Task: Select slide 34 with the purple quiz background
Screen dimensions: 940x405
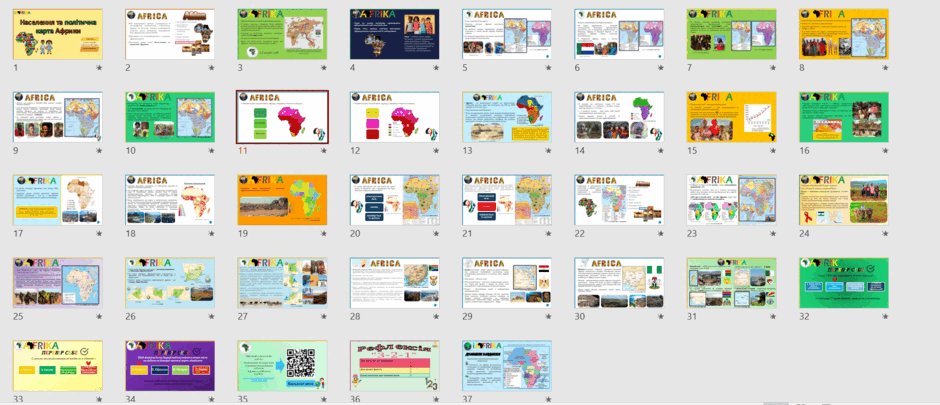Action: coord(170,365)
